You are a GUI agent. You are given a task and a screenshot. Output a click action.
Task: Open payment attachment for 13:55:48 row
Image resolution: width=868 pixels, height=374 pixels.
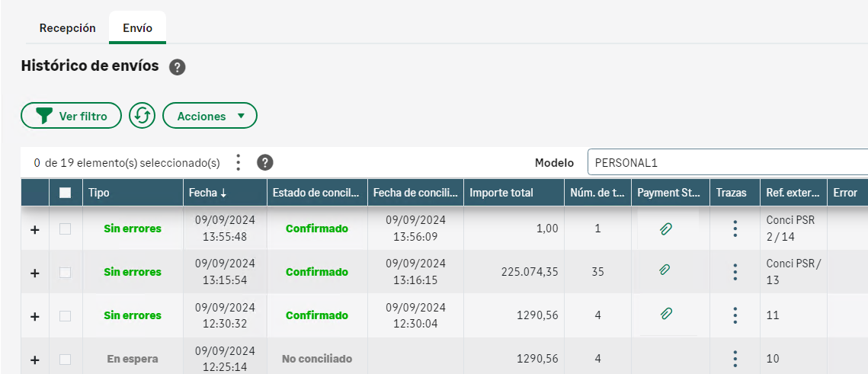[x=665, y=229]
